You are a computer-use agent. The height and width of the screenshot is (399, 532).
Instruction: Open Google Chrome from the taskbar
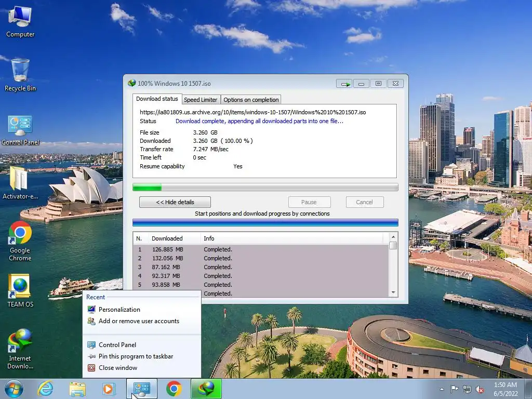click(x=174, y=389)
